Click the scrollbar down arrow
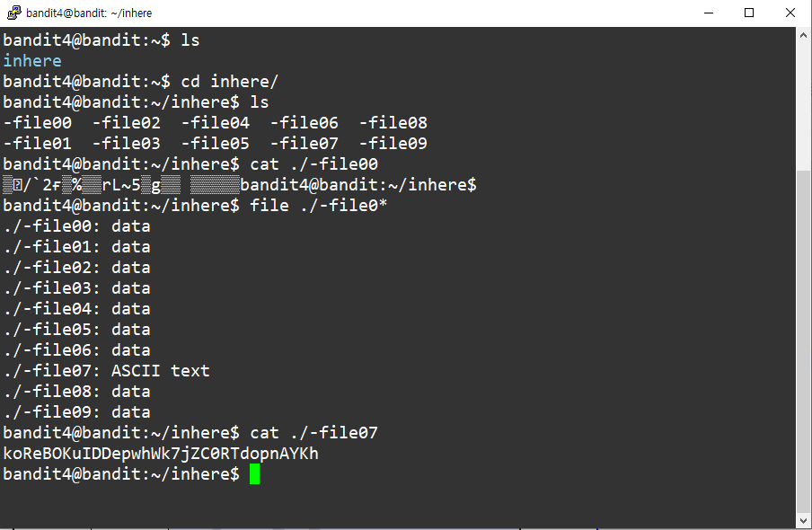 point(803,521)
